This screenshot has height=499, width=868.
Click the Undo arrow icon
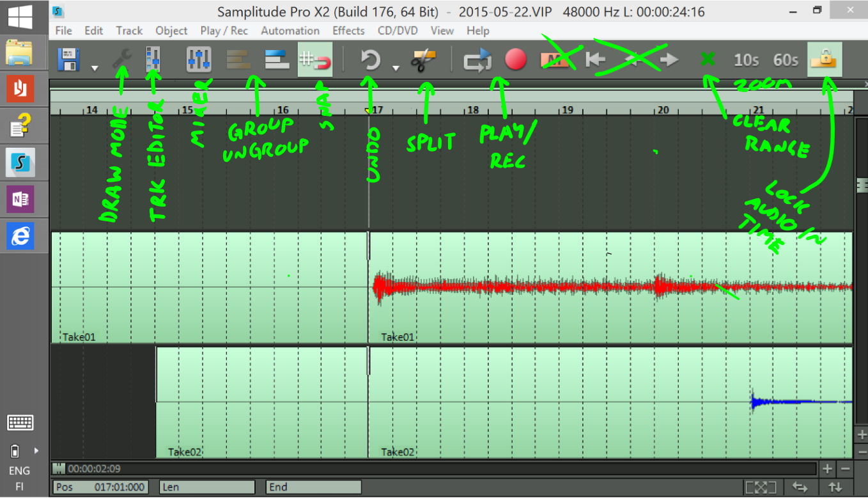point(370,60)
